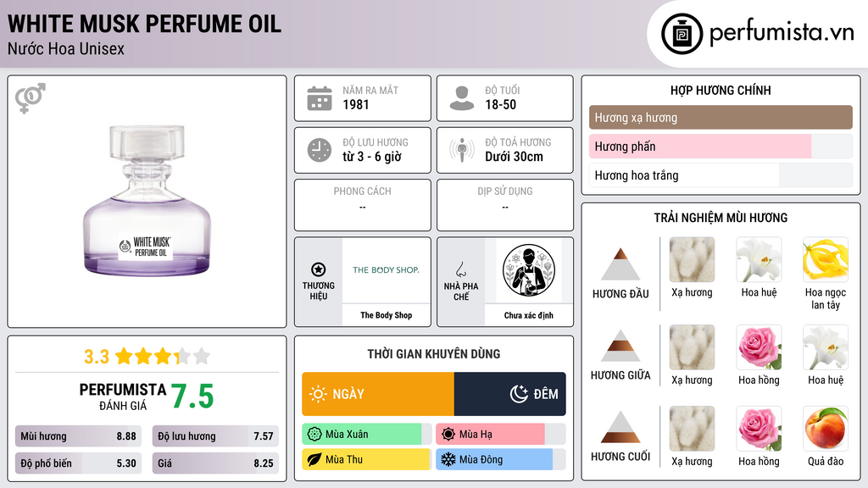This screenshot has height=488, width=868.
Task: Click the Mùa Hạ season bar
Action: coord(501,435)
